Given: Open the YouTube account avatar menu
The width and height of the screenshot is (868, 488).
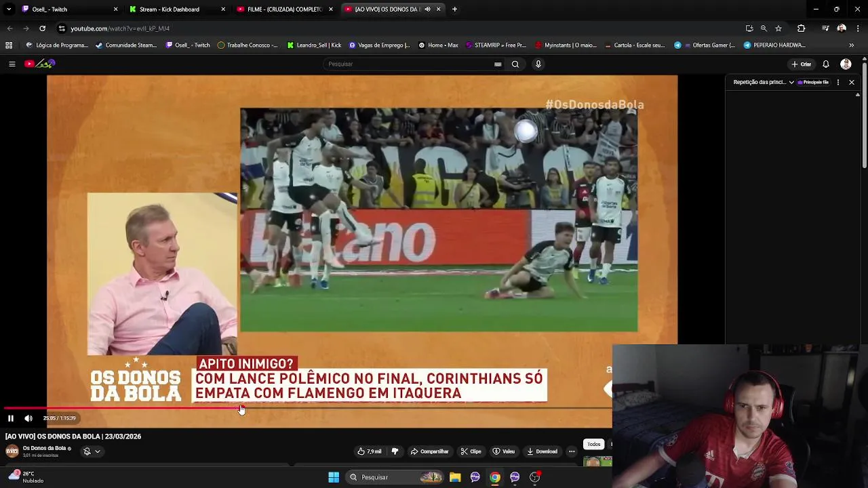Looking at the screenshot, I should (846, 64).
